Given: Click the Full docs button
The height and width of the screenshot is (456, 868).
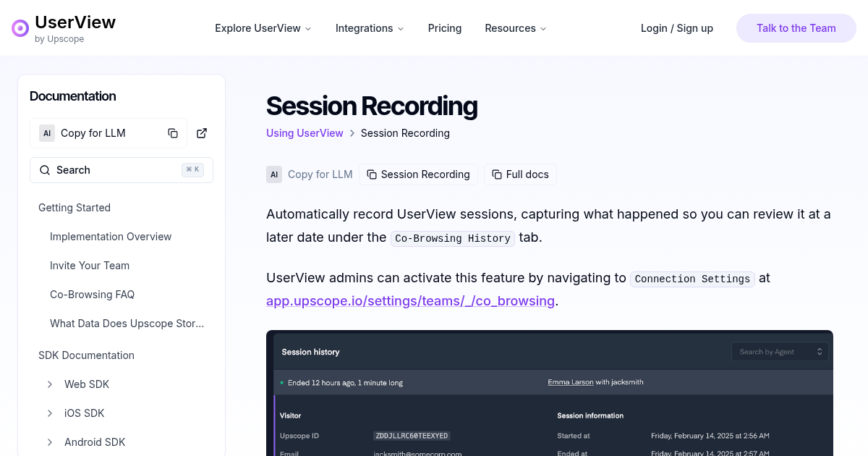Looking at the screenshot, I should 520,174.
